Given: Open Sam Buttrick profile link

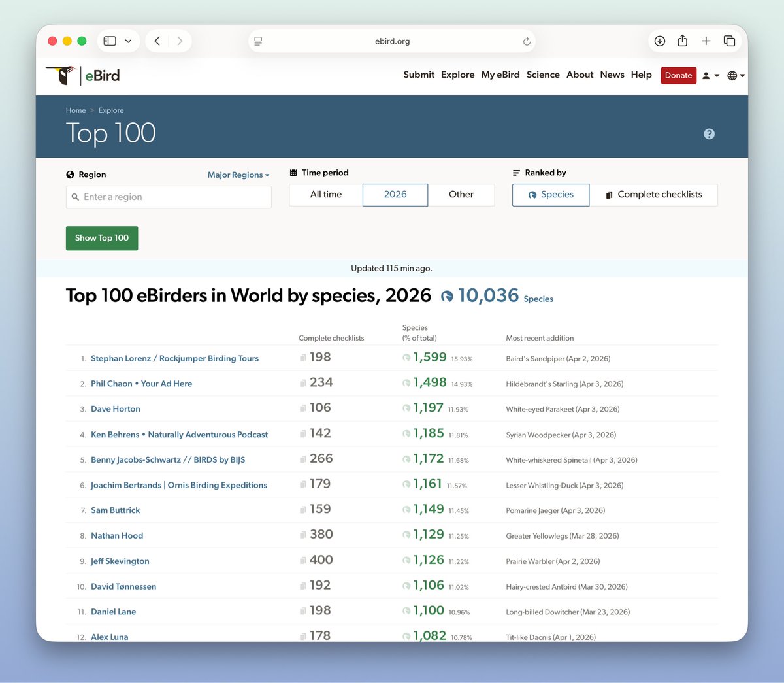Looking at the screenshot, I should coord(116,510).
